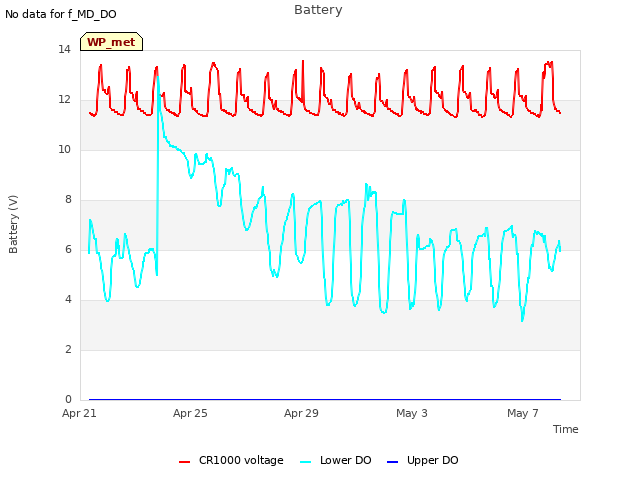Click the Apr 29 x-axis tick label
Viewport: 640px width, 480px height.
[x=301, y=413]
